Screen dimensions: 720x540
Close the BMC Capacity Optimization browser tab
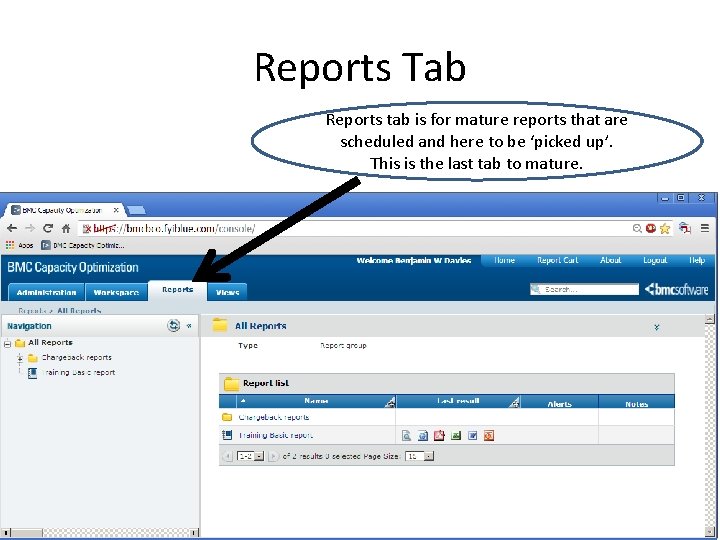coord(116,210)
